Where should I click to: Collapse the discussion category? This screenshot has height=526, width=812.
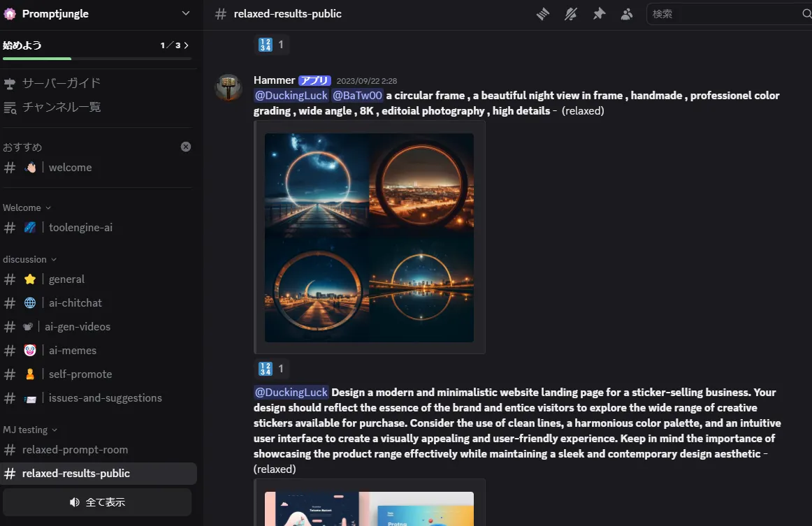click(x=29, y=259)
